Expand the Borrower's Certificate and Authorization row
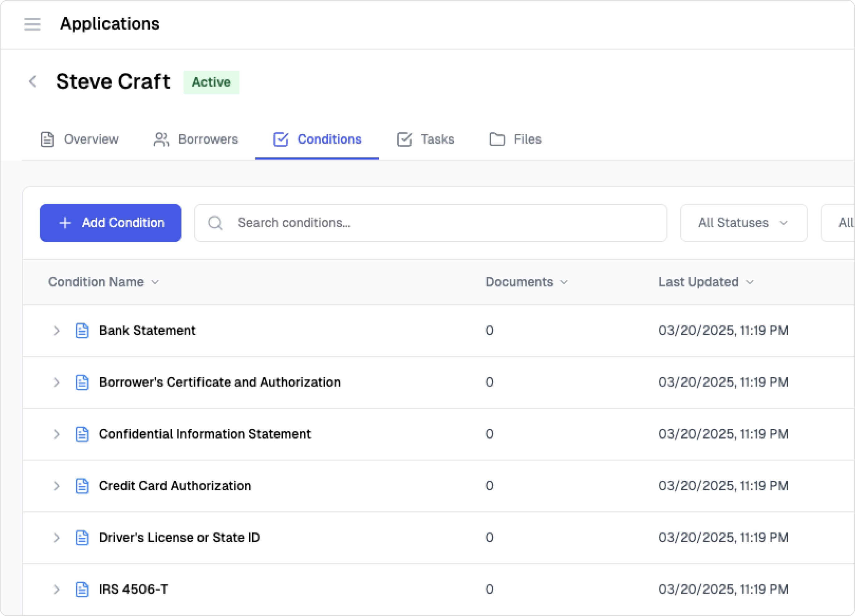The width and height of the screenshot is (855, 616). [56, 382]
